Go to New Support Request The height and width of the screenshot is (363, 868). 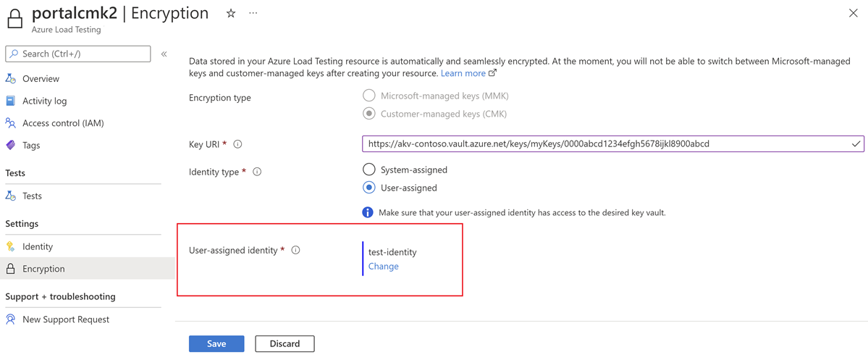66,319
